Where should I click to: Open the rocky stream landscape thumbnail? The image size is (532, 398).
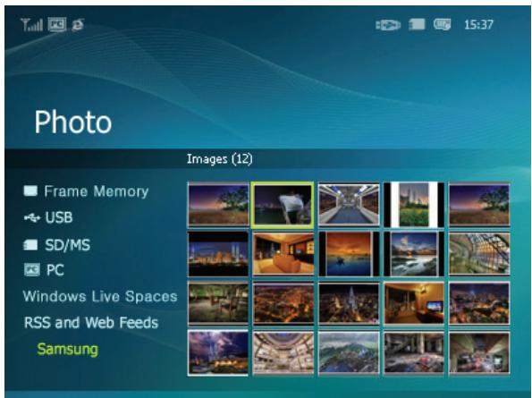click(x=414, y=254)
